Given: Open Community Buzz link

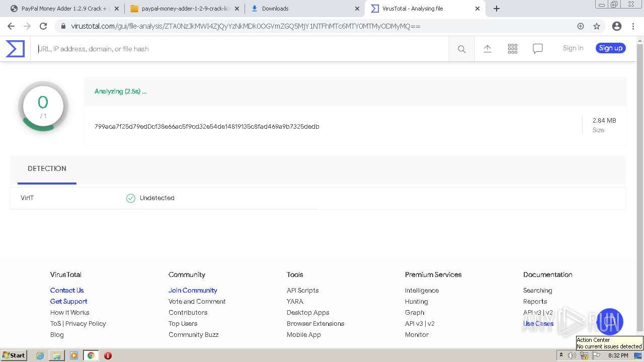Looking at the screenshot, I should tap(193, 335).
